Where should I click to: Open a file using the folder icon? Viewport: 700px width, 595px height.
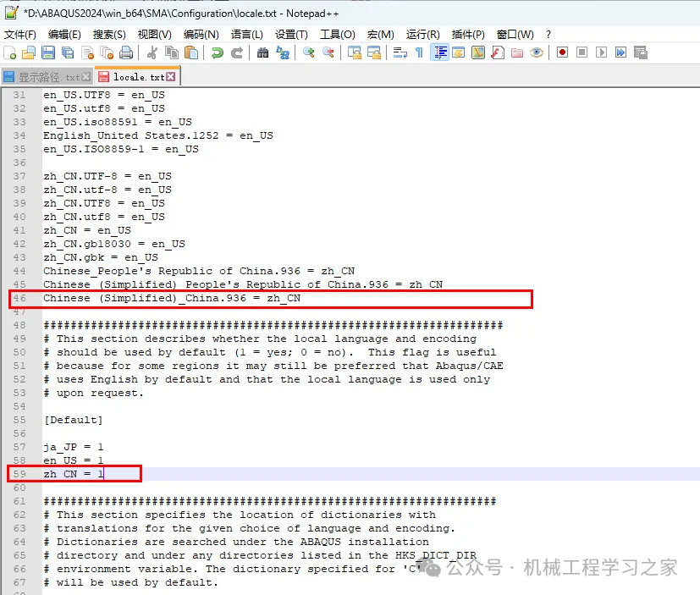[29, 52]
